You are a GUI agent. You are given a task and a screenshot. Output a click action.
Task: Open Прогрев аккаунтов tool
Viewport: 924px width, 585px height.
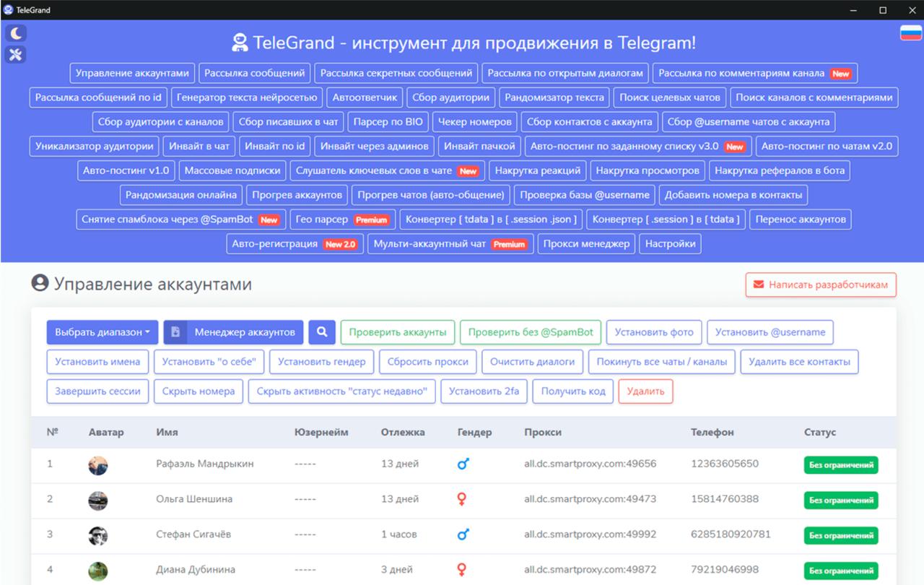297,195
